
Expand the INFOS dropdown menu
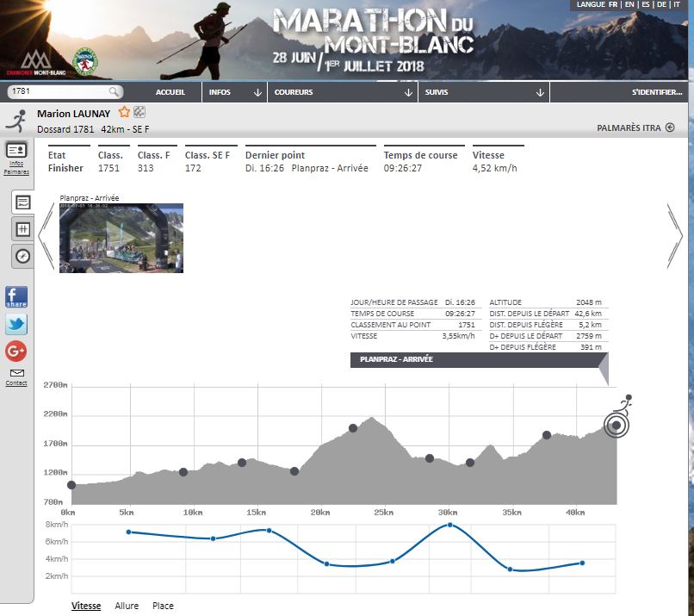click(x=235, y=92)
